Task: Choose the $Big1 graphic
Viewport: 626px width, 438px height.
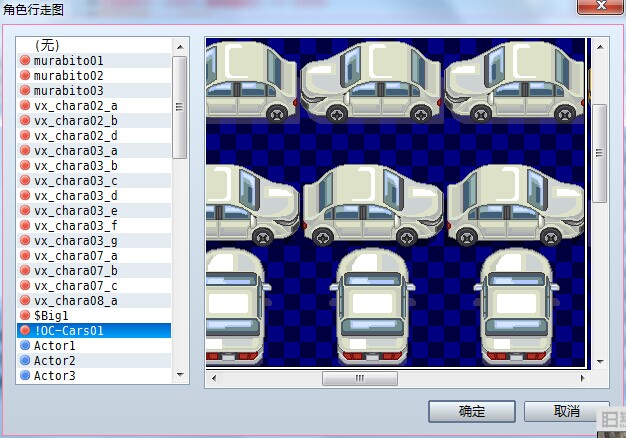Action: 94,316
